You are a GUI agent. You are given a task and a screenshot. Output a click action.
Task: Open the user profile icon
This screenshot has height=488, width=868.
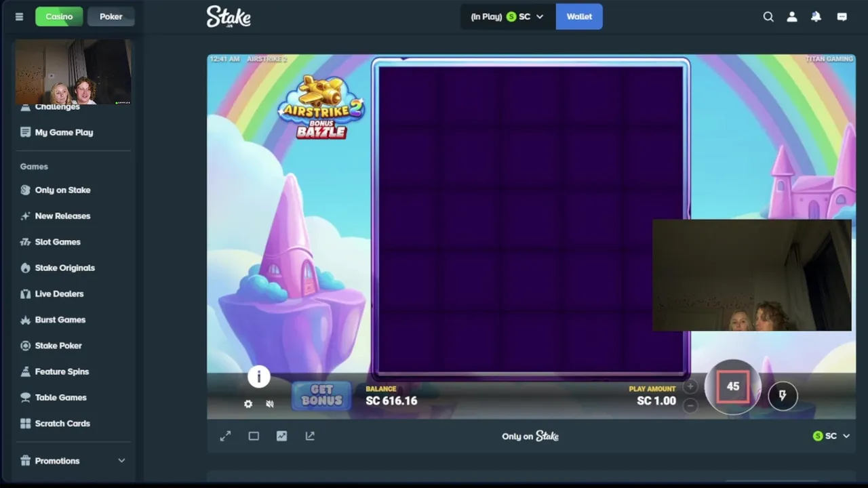click(x=792, y=17)
